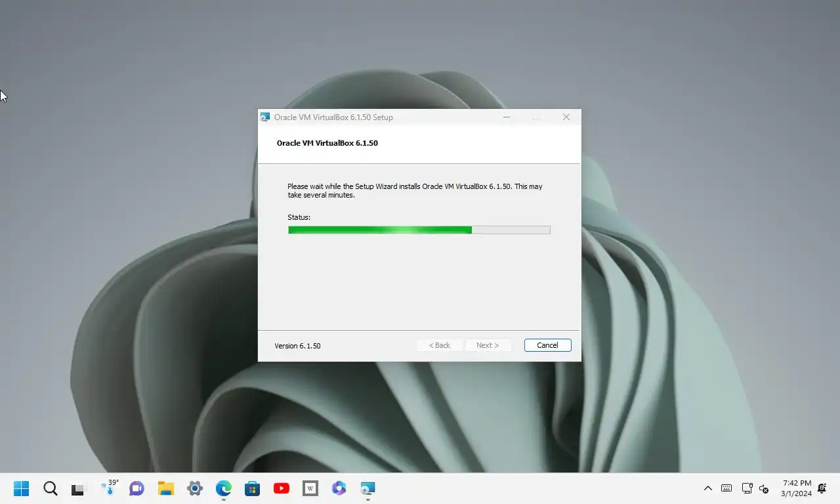
Task: Open the touch keyboard tray icon
Action: point(726,488)
